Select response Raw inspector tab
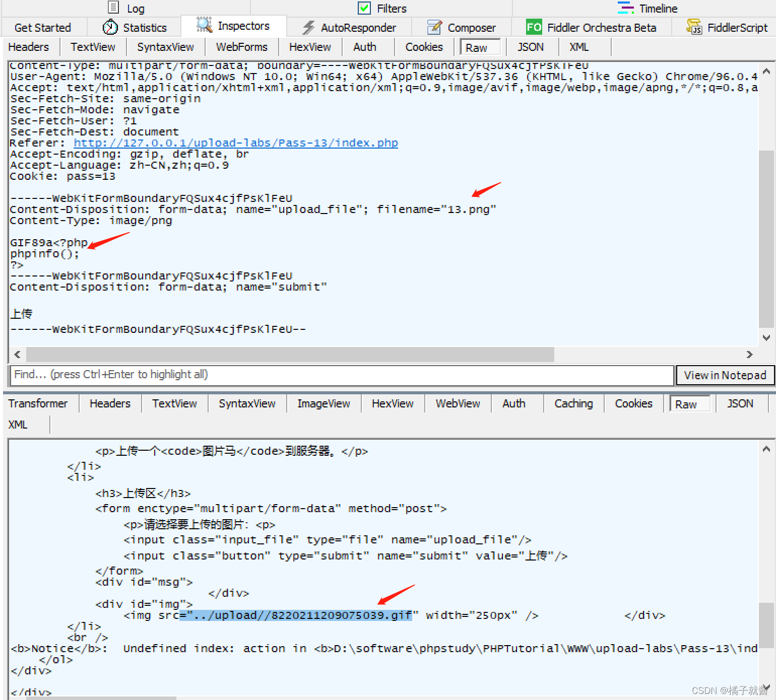Image resolution: width=776 pixels, height=700 pixels. 690,404
